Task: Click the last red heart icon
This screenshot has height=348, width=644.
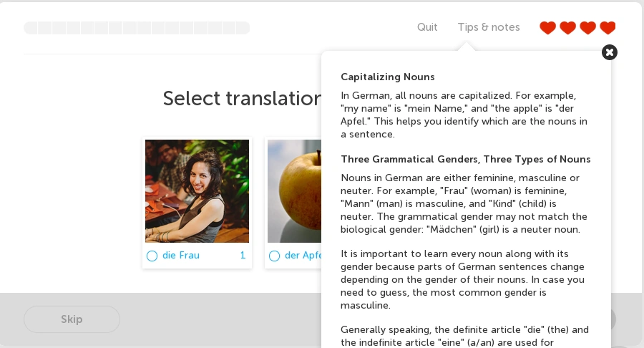Action: (x=608, y=28)
